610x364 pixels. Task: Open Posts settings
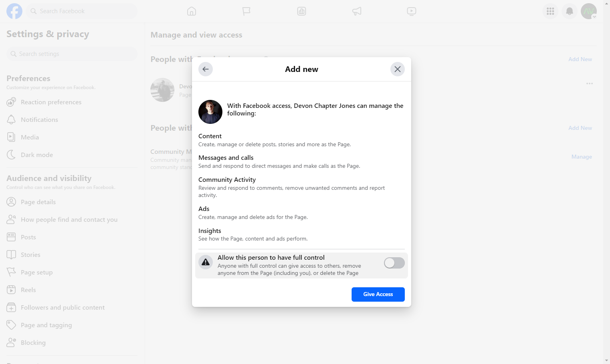pyautogui.click(x=72, y=237)
